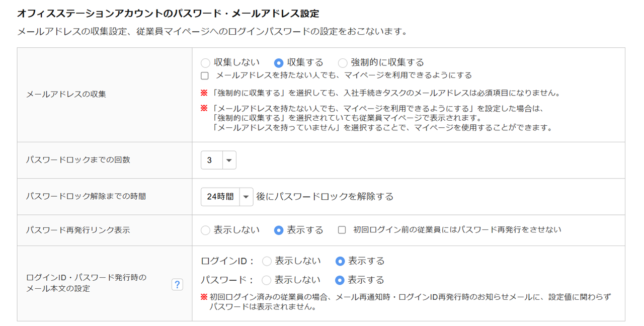Viewport: 644px width, 326px height.
Task: Open help icon for login ID mail settings
Action: 177,285
